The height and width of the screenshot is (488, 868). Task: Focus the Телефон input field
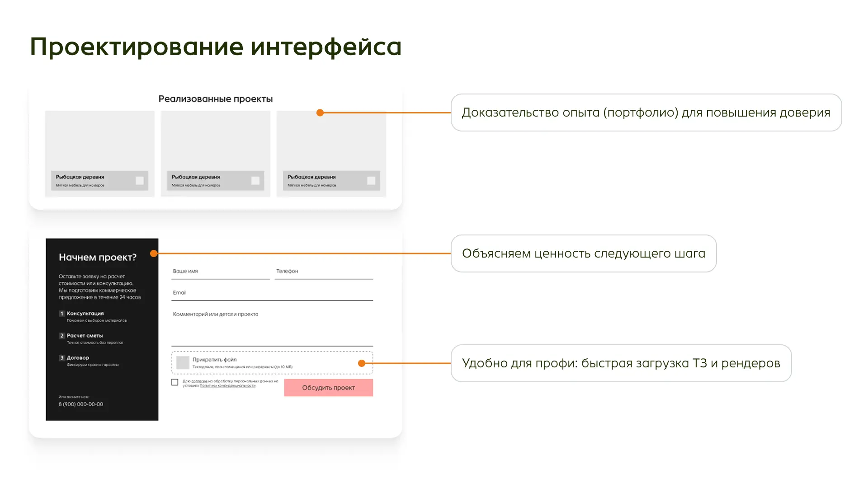324,272
